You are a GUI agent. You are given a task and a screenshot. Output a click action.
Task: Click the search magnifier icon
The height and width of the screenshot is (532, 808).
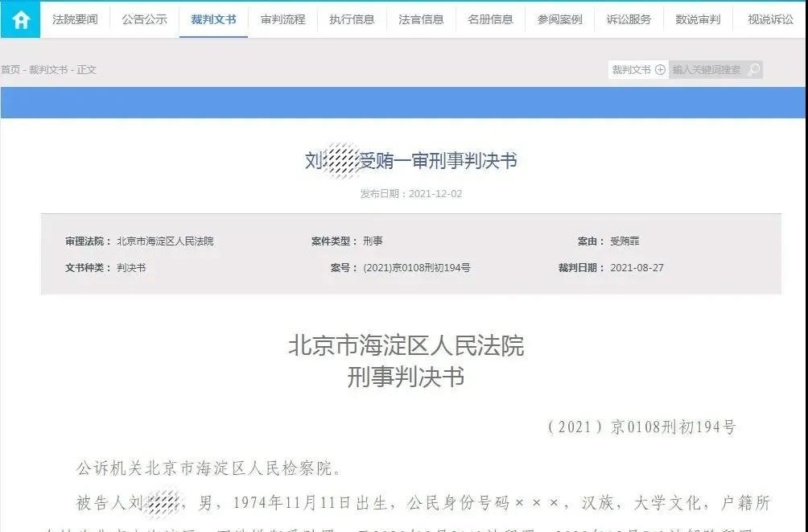(753, 70)
